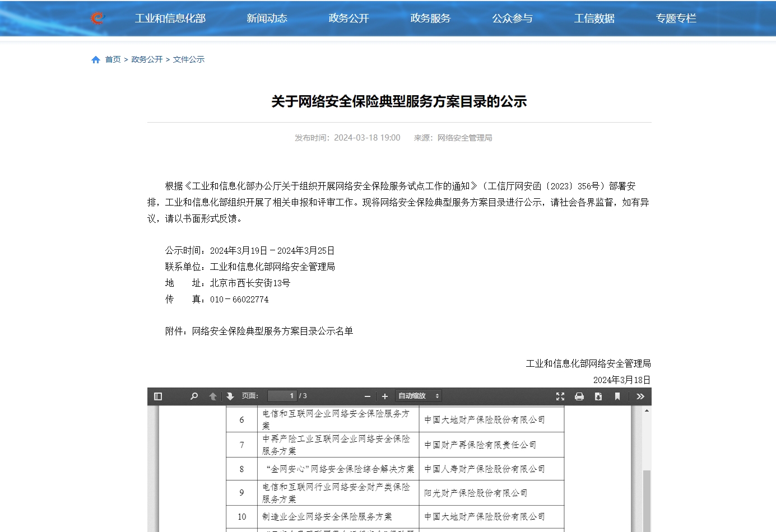
Task: Click the signature date 2024年3月18日
Action: tap(622, 380)
